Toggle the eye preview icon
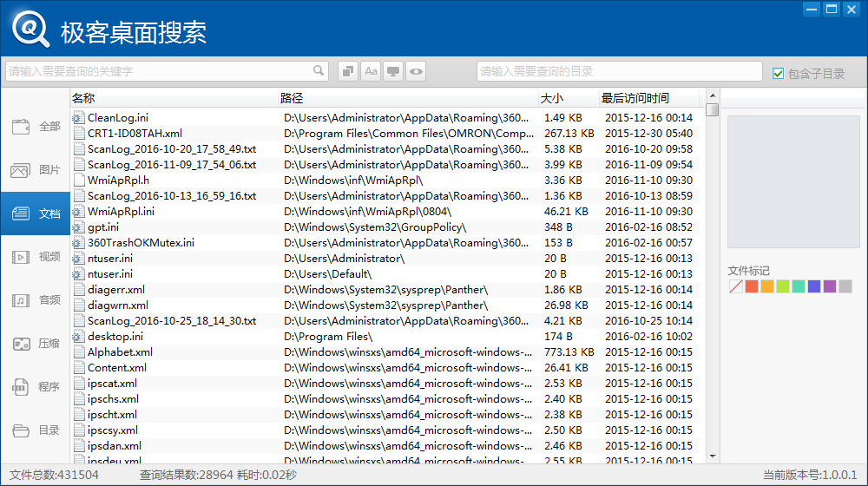 pos(417,71)
